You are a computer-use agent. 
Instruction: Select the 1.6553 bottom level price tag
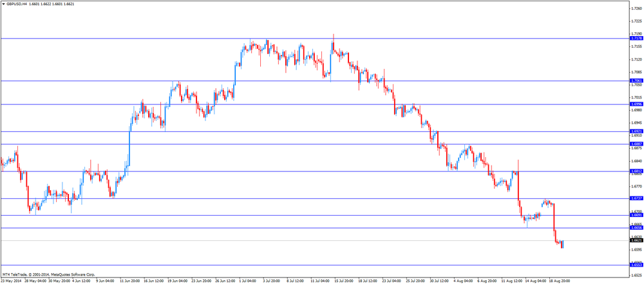pyautogui.click(x=636, y=265)
